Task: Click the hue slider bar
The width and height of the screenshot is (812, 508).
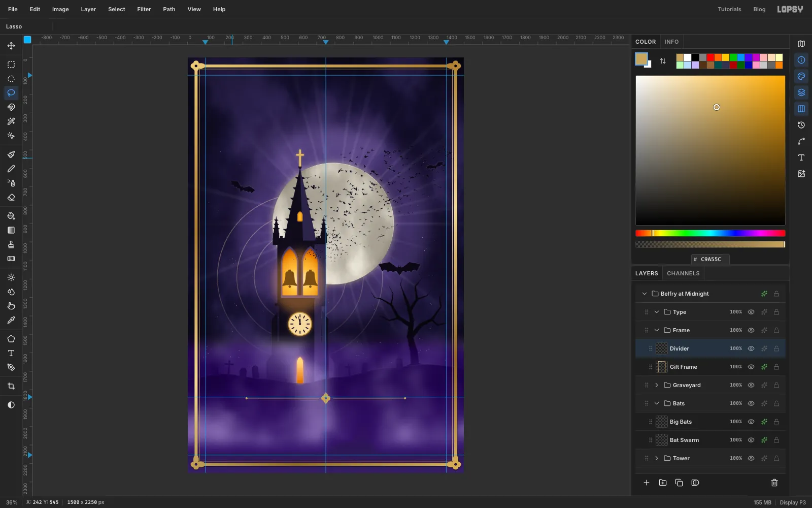Action: (710, 233)
